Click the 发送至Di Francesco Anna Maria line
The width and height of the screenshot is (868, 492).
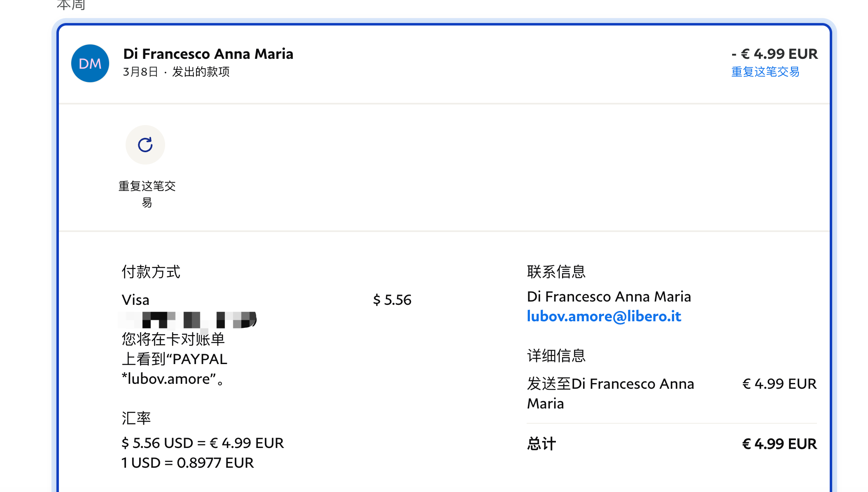[x=610, y=393]
